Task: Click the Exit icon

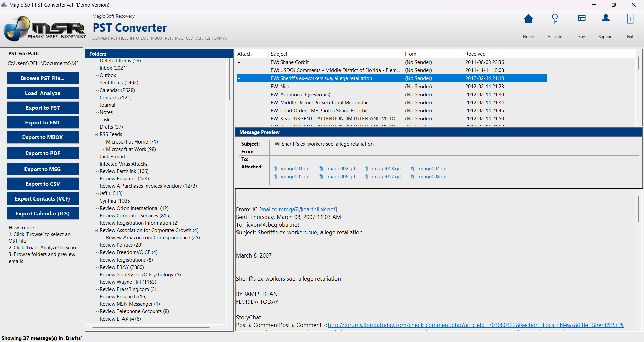Action: click(x=630, y=19)
